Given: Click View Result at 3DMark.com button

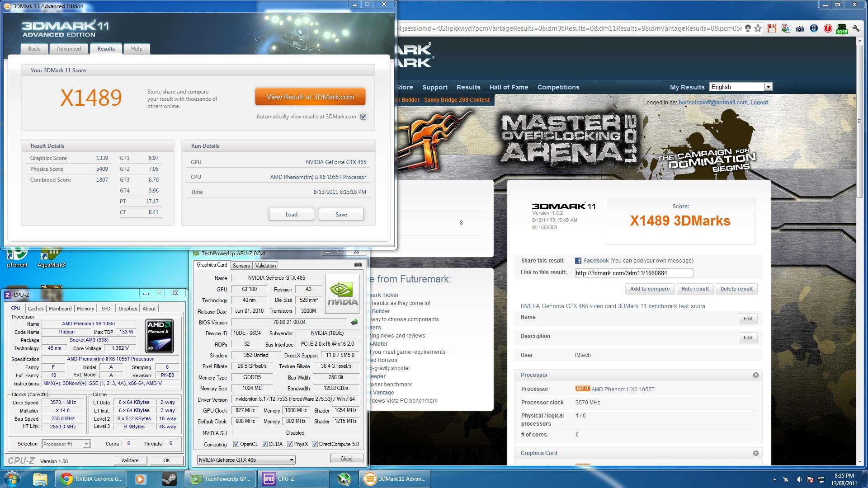Looking at the screenshot, I should pos(310,97).
